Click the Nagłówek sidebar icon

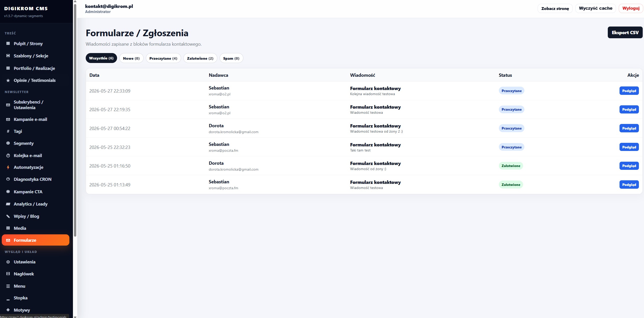(x=8, y=274)
